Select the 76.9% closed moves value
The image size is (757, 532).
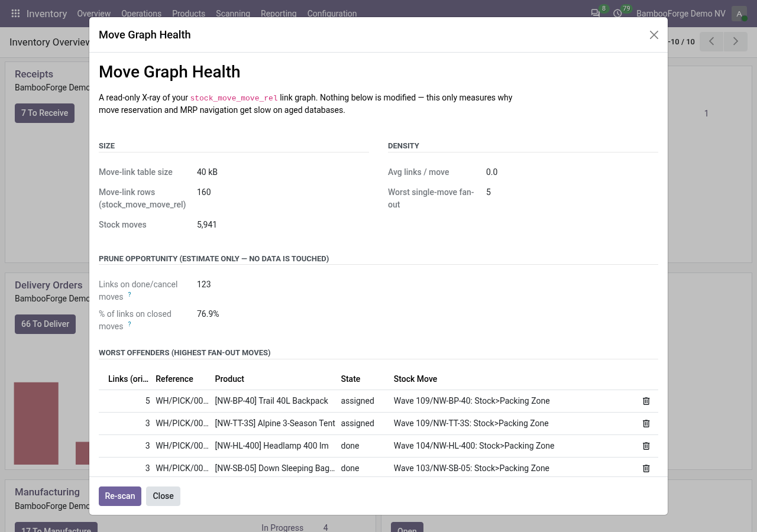pyautogui.click(x=208, y=314)
